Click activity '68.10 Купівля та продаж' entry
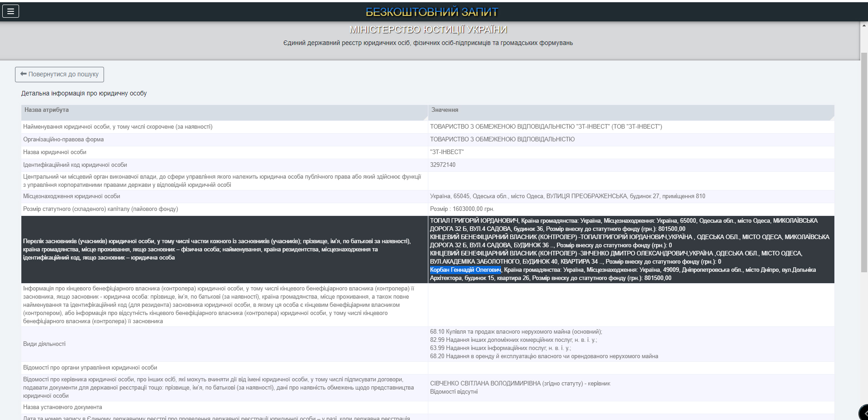The width and height of the screenshot is (868, 420). (x=516, y=332)
